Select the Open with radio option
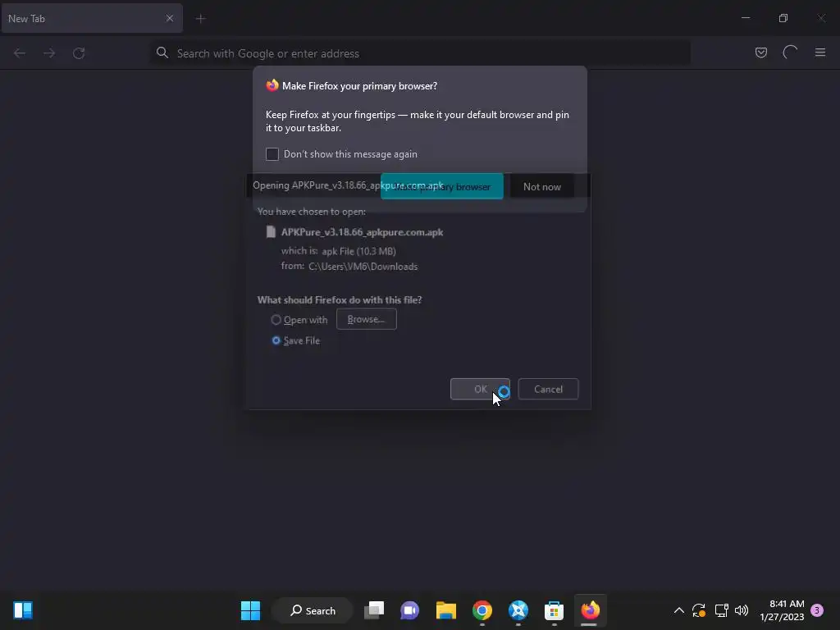This screenshot has height=630, width=840. (276, 320)
